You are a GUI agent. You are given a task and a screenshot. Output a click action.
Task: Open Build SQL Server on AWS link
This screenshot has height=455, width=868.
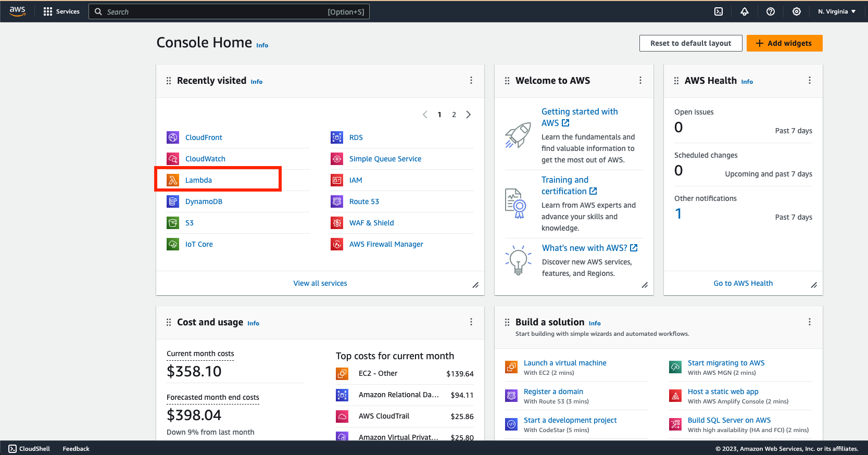point(729,420)
